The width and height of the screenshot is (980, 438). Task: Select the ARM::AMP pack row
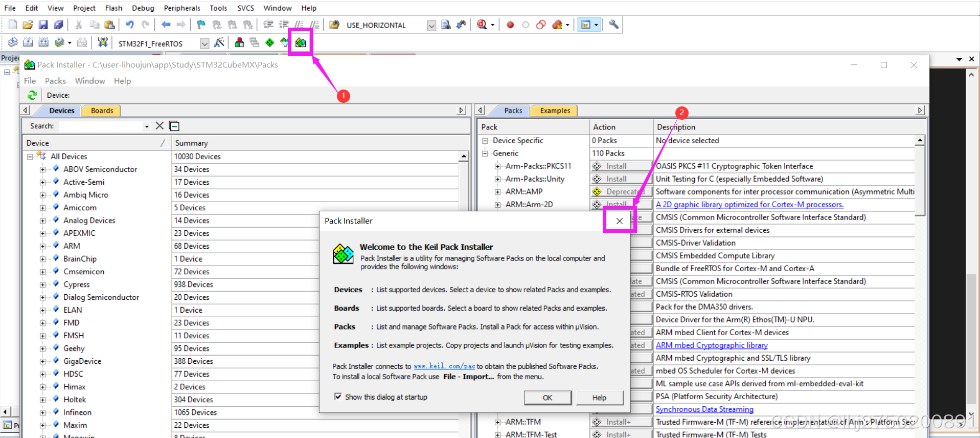pos(524,192)
